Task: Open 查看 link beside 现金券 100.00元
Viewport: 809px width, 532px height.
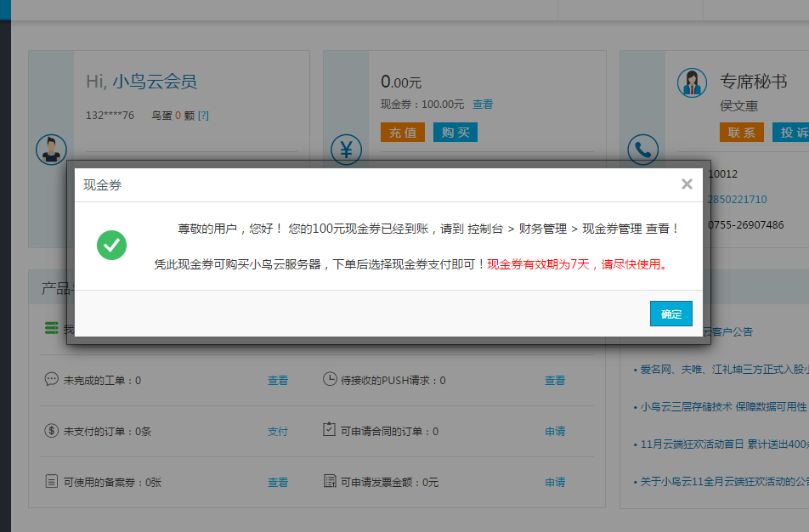Action: 483,105
